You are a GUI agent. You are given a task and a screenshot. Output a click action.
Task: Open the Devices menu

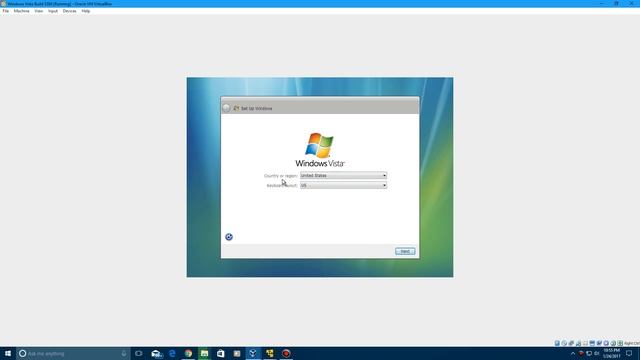(x=69, y=11)
